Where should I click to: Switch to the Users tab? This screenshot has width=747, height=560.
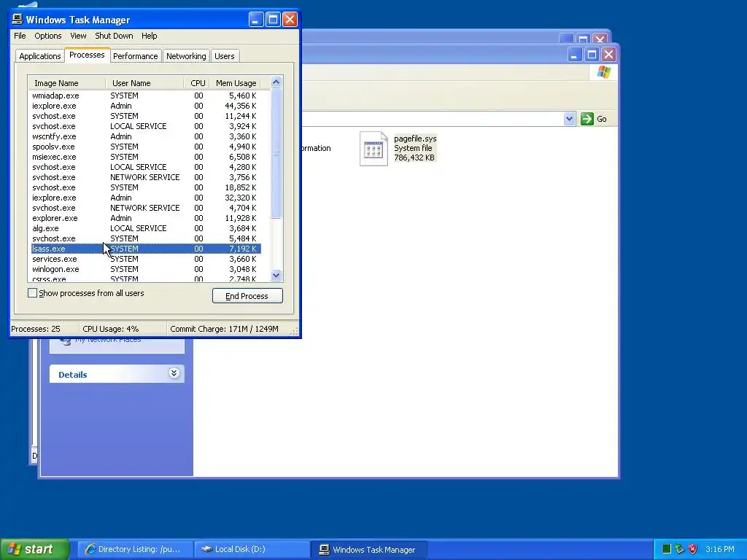pos(225,56)
